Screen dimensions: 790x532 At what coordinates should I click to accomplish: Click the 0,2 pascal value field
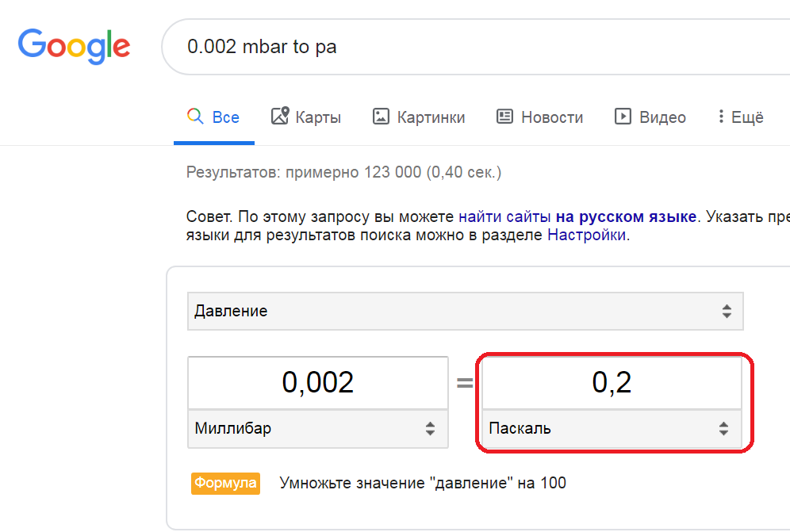tap(612, 383)
